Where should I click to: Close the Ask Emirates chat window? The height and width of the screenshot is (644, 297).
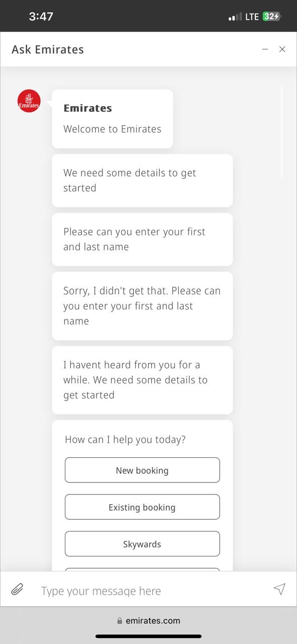(x=282, y=49)
